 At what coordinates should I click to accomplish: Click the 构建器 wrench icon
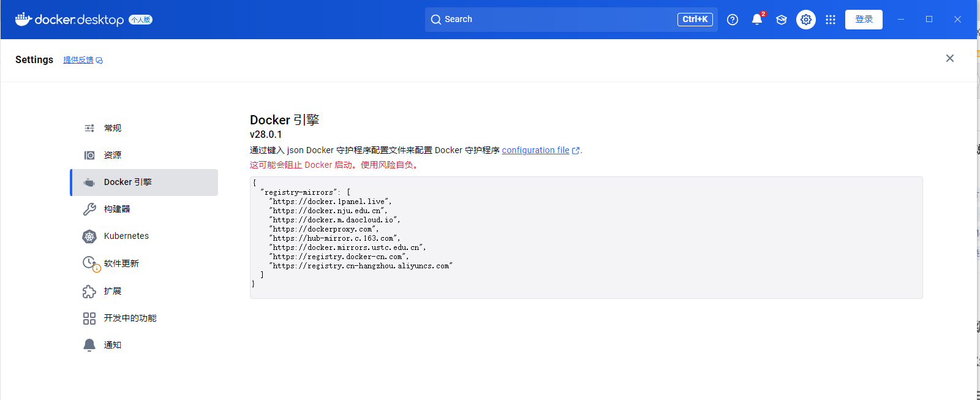tap(89, 209)
